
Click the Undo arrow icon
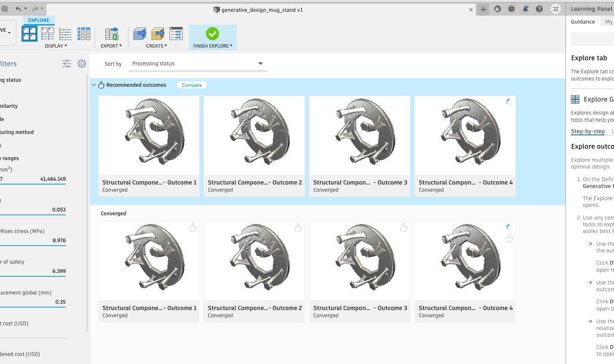tap(18, 9)
